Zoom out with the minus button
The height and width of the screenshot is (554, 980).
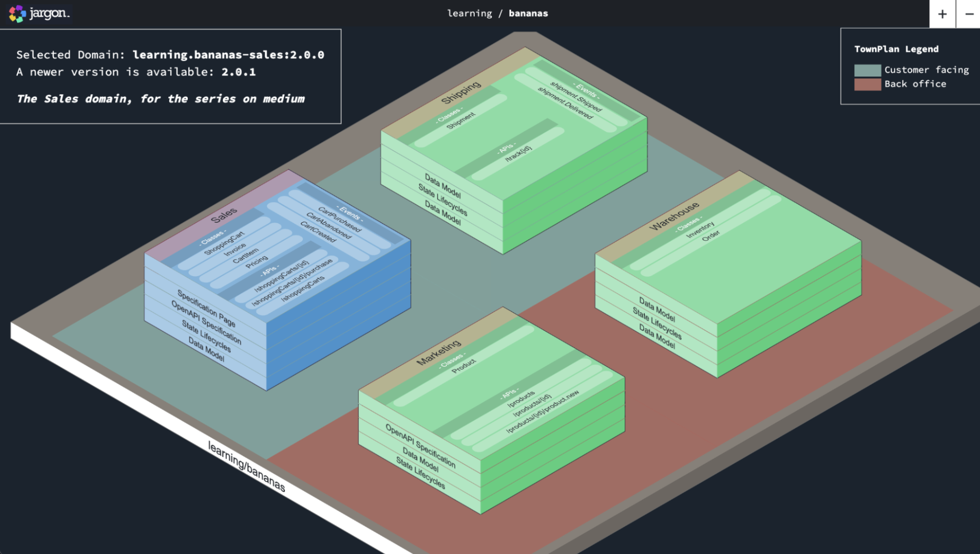pos(969,14)
